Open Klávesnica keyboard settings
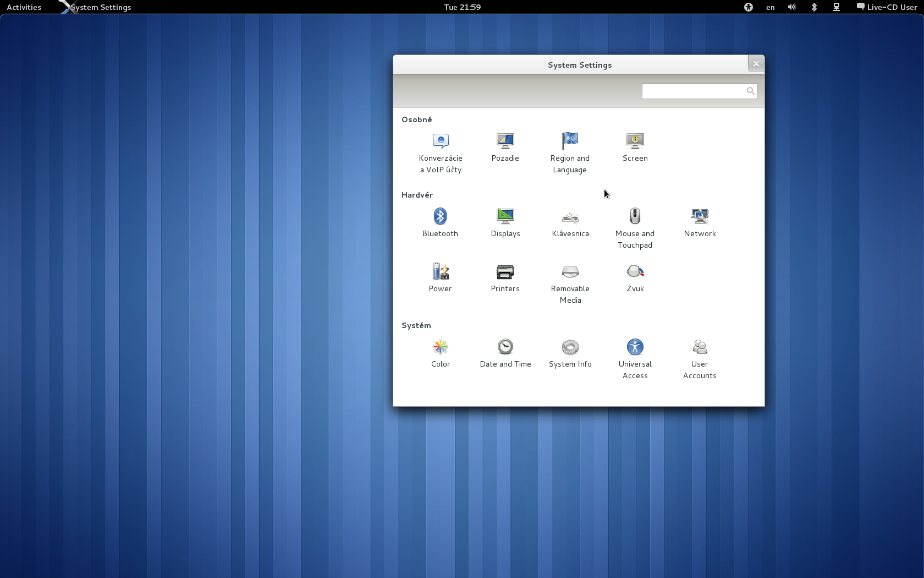The width and height of the screenshot is (924, 578). click(570, 223)
